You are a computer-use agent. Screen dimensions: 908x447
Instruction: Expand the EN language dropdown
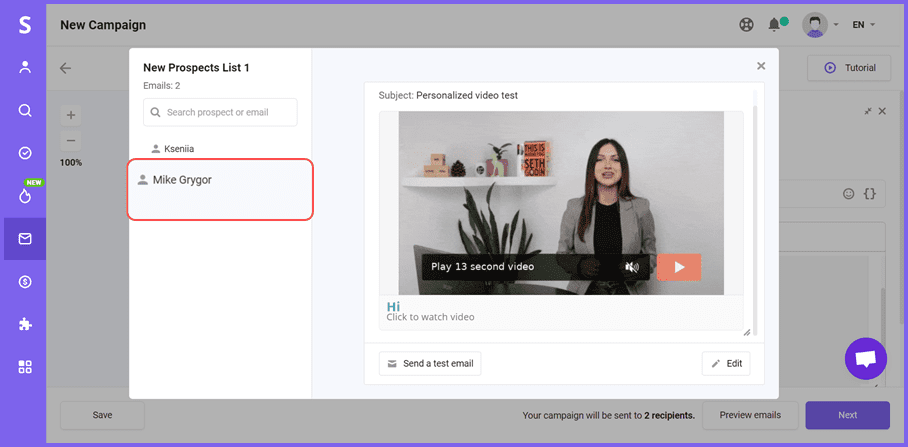pos(863,24)
